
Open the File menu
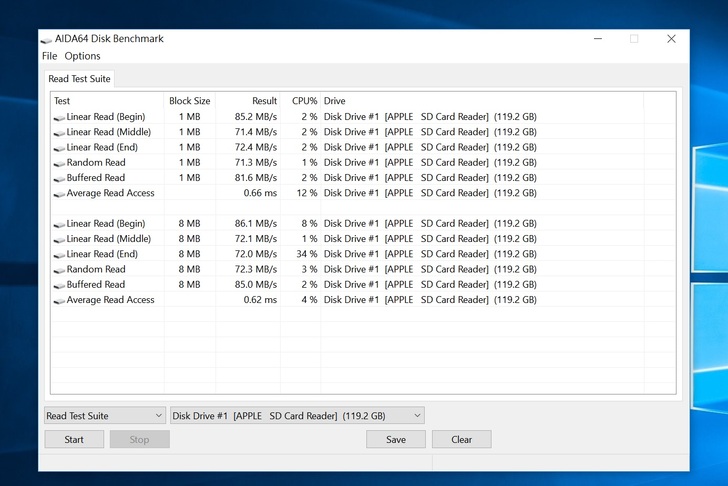pyautogui.click(x=49, y=56)
